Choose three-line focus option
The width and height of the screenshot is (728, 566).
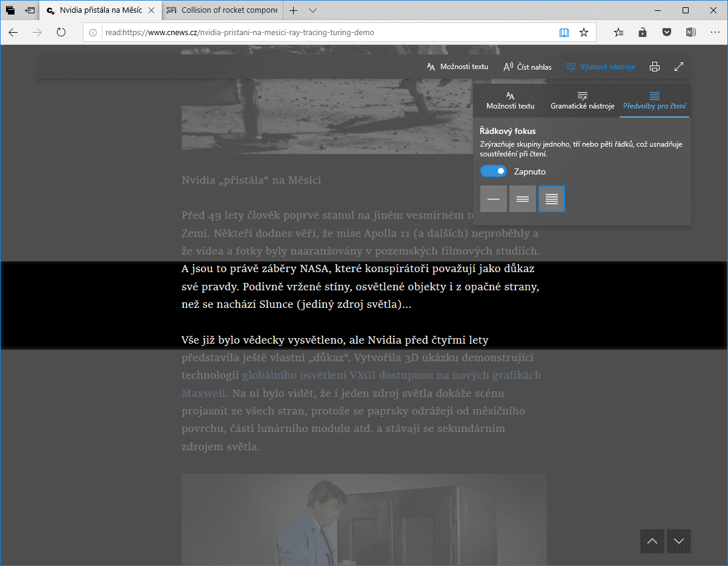pos(523,199)
